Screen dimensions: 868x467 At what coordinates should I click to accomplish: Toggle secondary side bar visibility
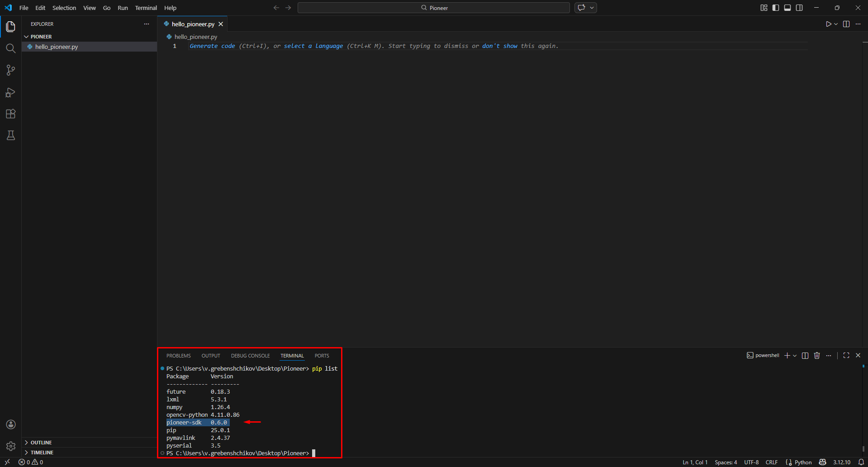[799, 8]
